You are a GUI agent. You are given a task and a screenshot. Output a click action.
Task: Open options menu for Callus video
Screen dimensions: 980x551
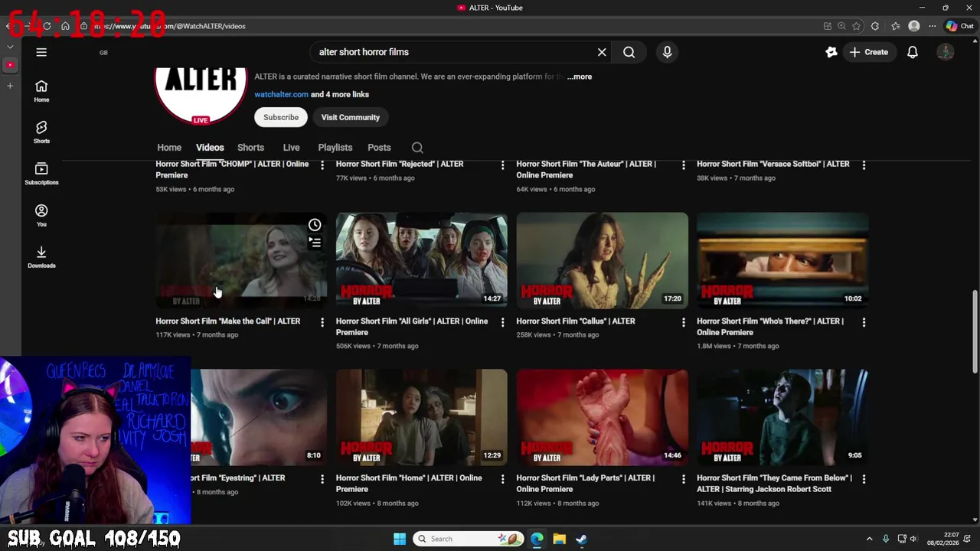pyautogui.click(x=684, y=322)
